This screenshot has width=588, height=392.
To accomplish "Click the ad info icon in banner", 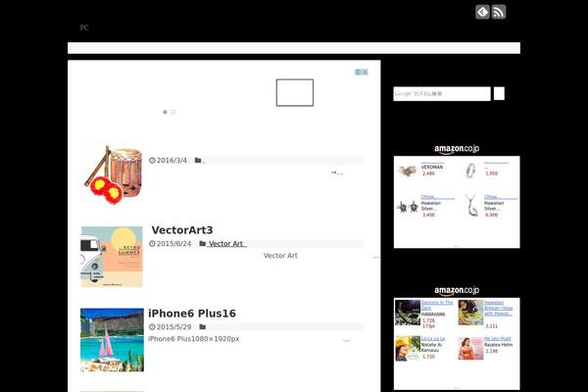I will pyautogui.click(x=358, y=72).
